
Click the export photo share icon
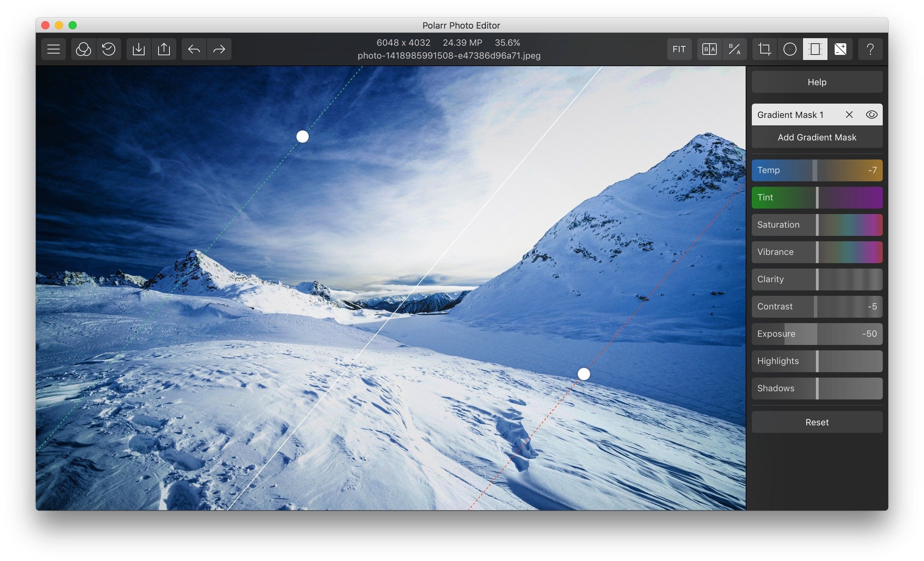click(x=164, y=49)
